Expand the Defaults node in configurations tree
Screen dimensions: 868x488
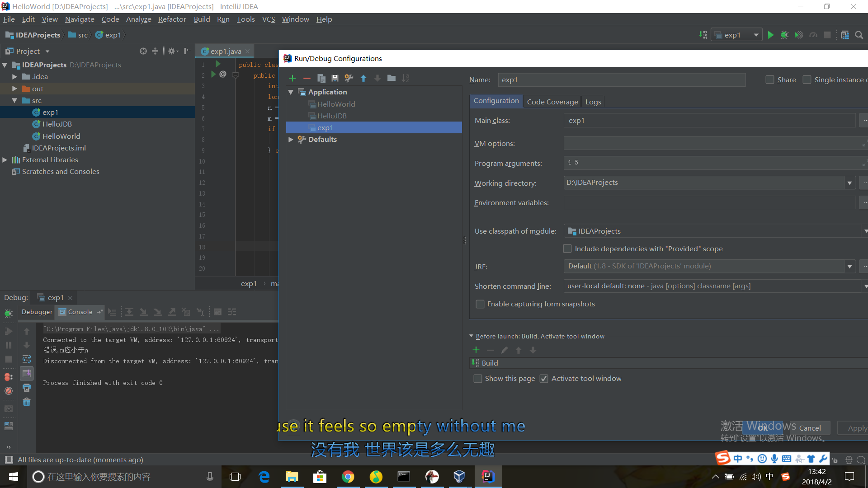tap(291, 140)
